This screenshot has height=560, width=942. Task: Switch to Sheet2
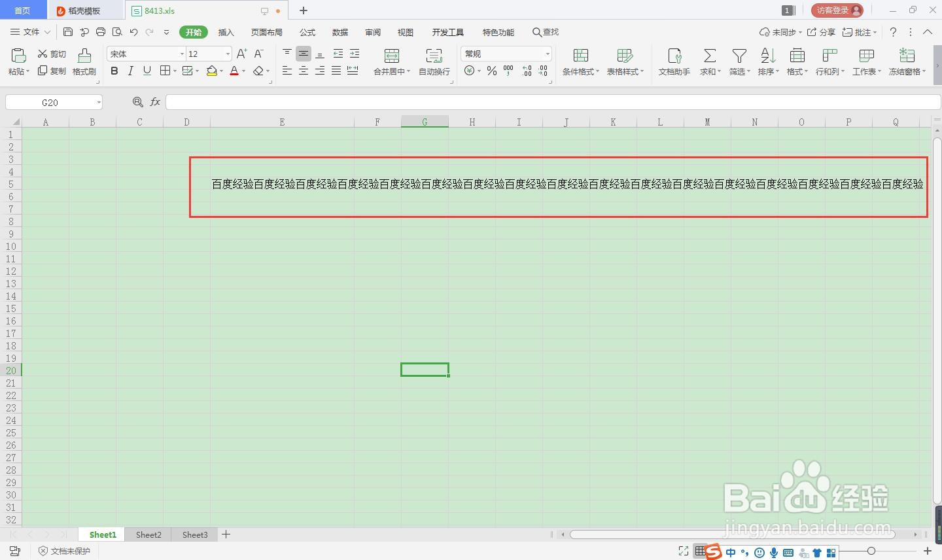coord(148,534)
